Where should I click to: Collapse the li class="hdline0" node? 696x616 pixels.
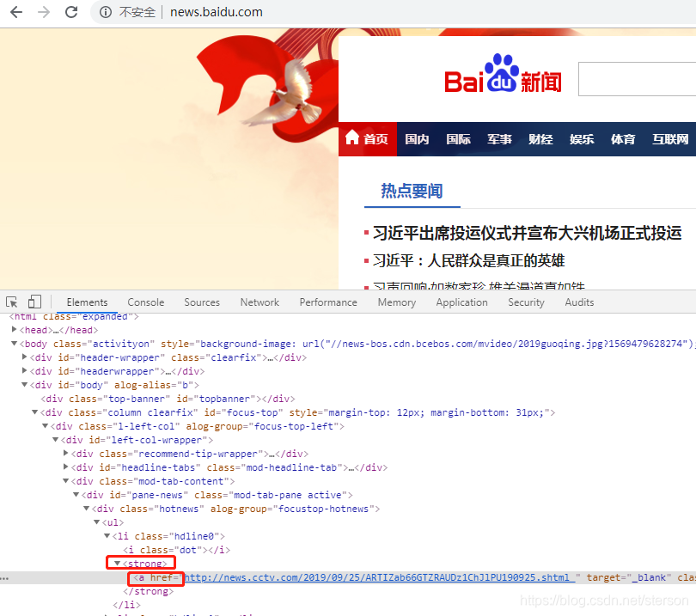107,536
